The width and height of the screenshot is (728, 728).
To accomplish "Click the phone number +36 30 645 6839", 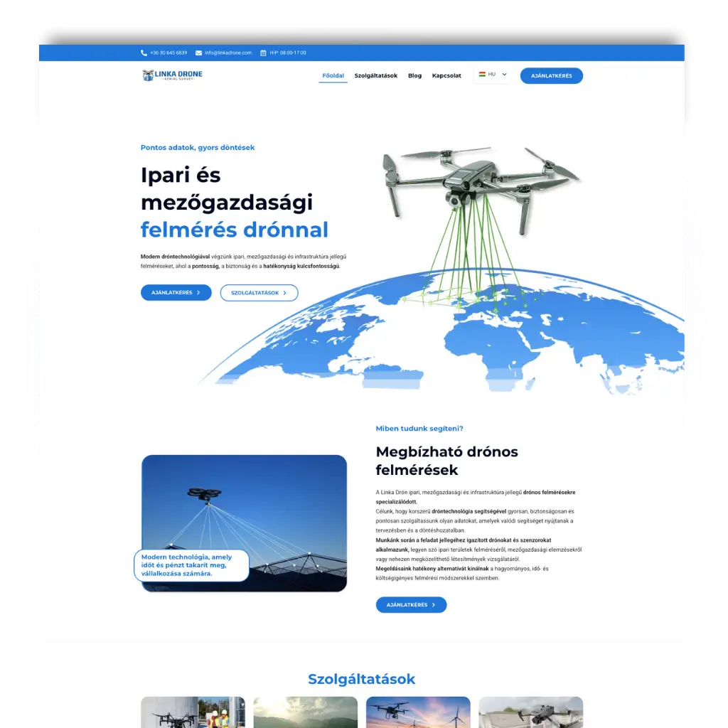I will pos(168,53).
